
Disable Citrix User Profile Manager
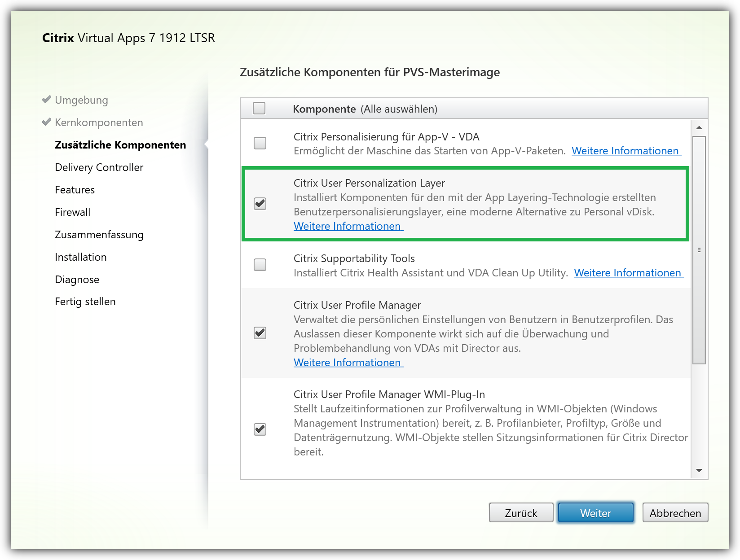point(260,333)
